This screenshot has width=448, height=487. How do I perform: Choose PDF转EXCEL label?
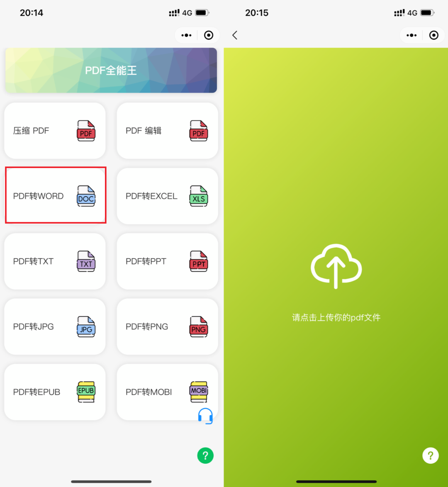[x=151, y=196]
